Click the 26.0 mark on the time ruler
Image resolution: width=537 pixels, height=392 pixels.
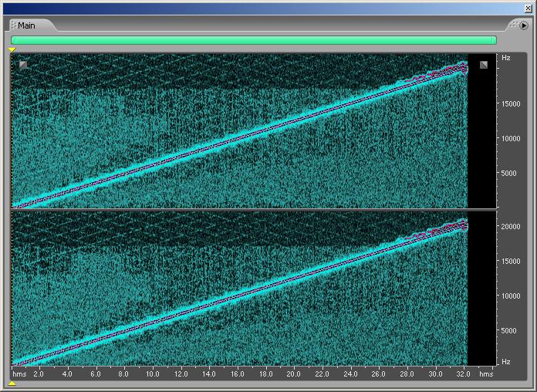pyautogui.click(x=379, y=373)
